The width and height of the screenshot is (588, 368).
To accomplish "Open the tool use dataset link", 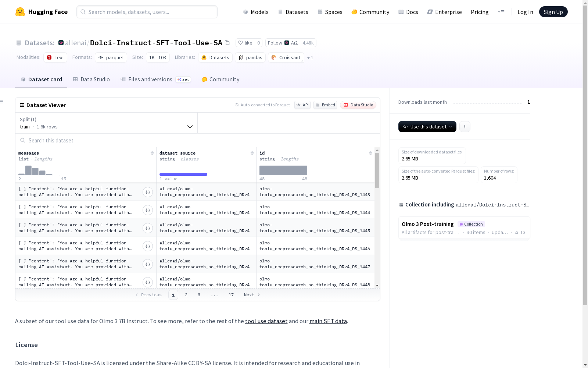I will (266, 321).
